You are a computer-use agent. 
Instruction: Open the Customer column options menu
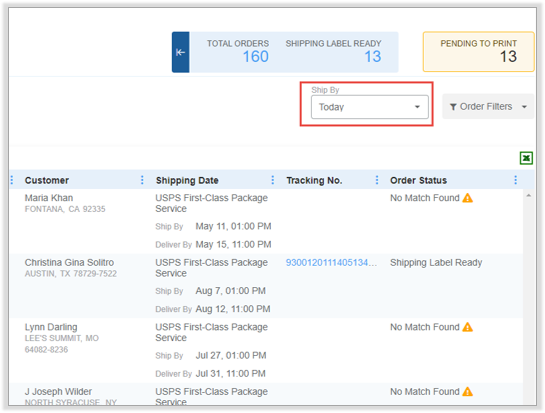(x=142, y=180)
